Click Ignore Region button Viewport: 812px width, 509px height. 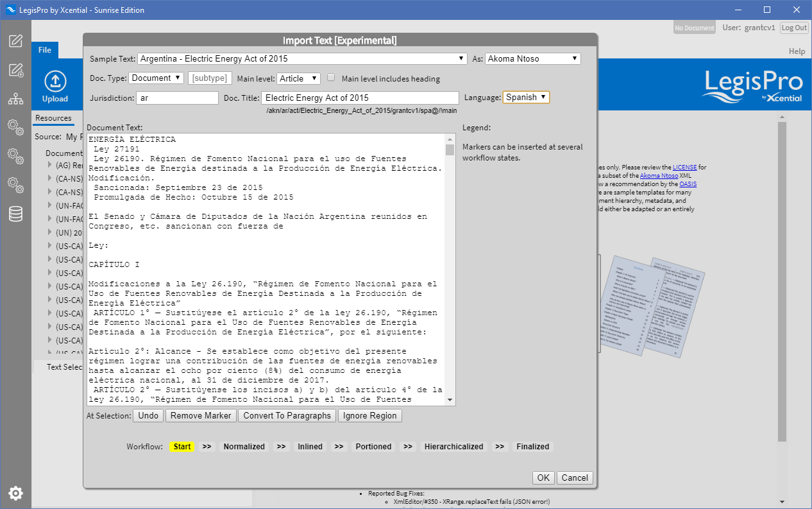pyautogui.click(x=370, y=415)
